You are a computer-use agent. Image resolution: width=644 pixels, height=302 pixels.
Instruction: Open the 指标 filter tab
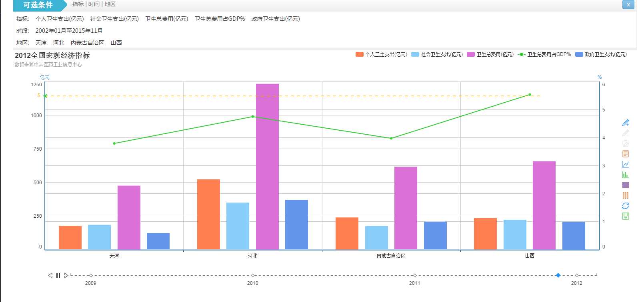[x=78, y=4]
